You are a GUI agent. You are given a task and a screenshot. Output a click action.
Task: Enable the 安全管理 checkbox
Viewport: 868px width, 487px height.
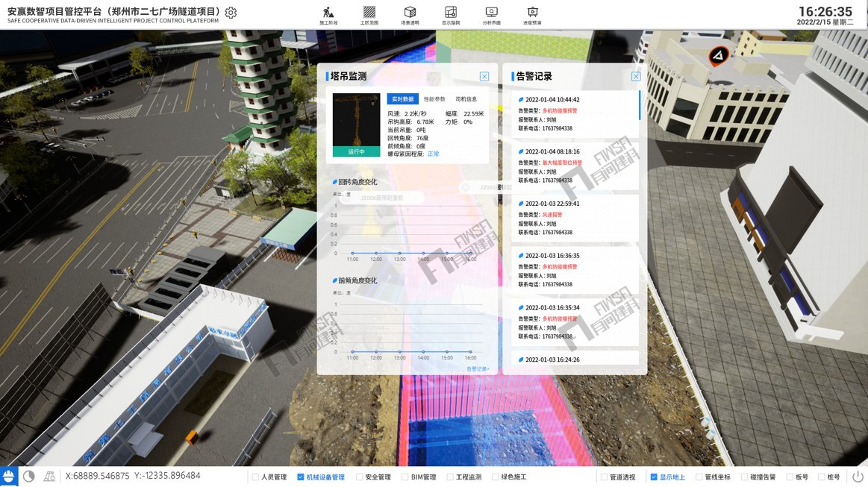point(359,477)
